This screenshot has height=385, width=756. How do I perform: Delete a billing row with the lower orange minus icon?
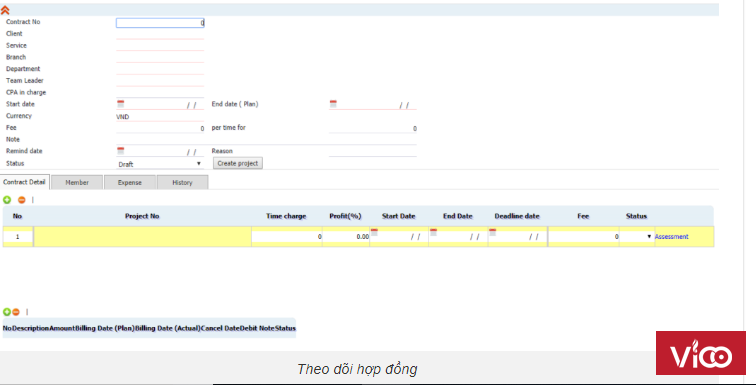click(x=16, y=312)
